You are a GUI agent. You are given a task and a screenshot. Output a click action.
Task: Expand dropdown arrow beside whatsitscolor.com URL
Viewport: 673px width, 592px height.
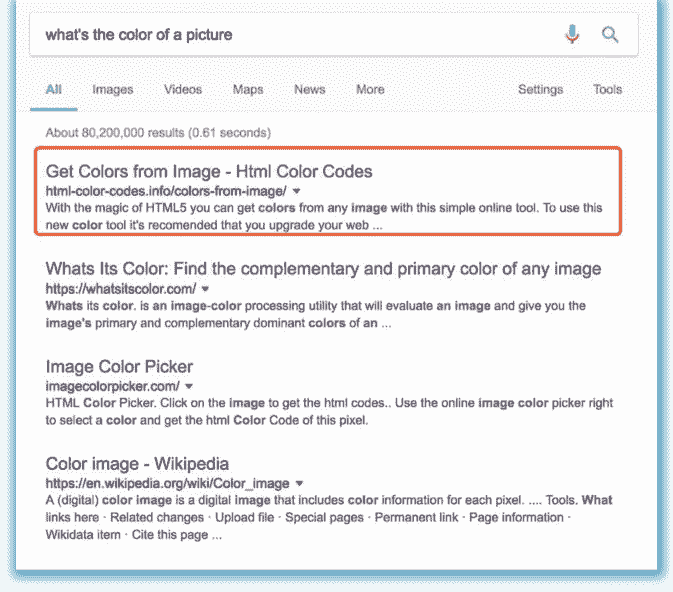(x=205, y=288)
